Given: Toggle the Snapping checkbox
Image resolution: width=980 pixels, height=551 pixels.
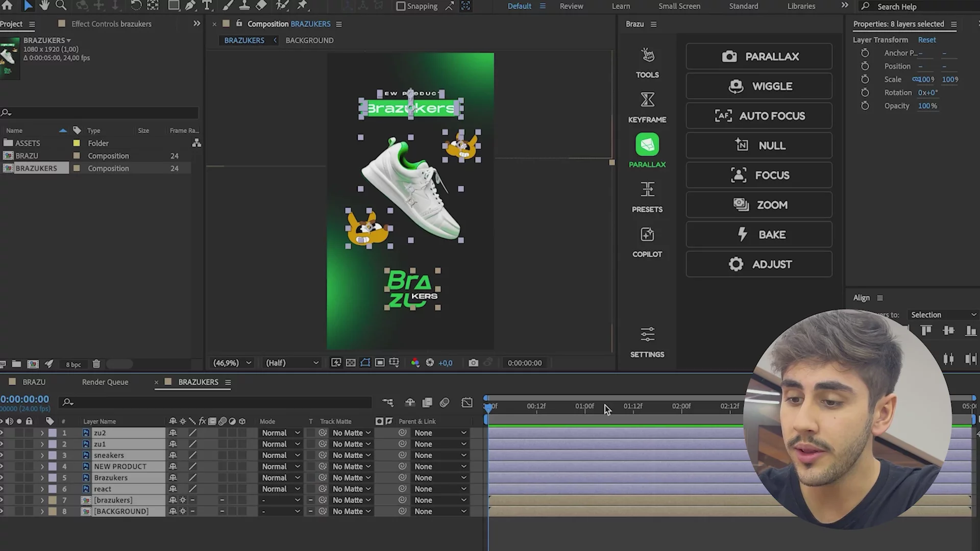Looking at the screenshot, I should tap(401, 6).
